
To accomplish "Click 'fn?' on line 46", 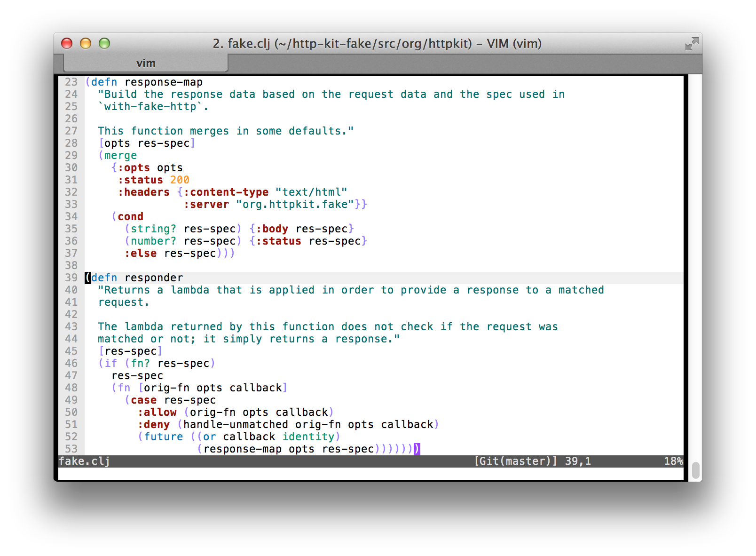I will coord(140,363).
